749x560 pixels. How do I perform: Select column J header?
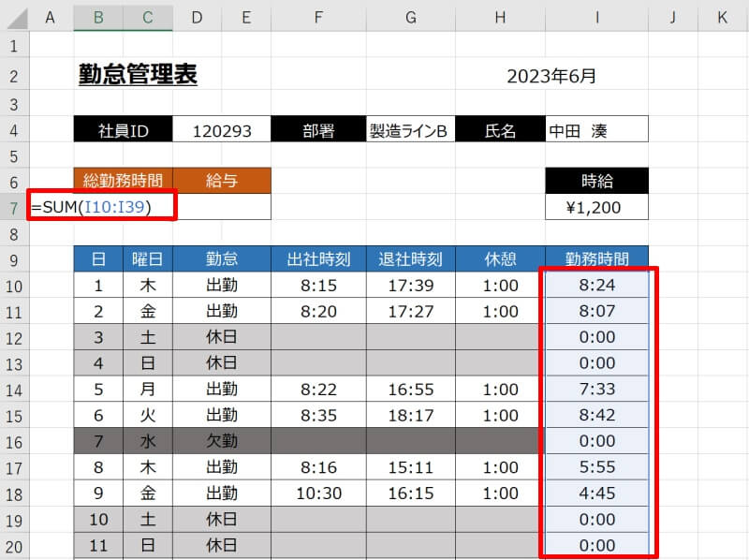click(672, 18)
